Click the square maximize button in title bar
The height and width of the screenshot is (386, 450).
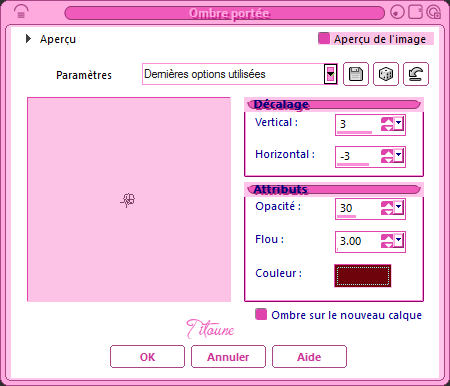[415, 12]
